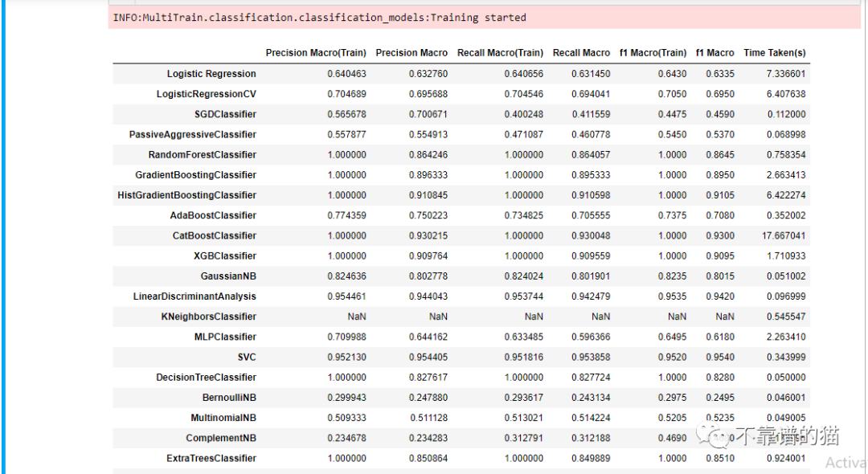Select the LogisticRegressionCV row label
The width and height of the screenshot is (868, 474).
(206, 94)
